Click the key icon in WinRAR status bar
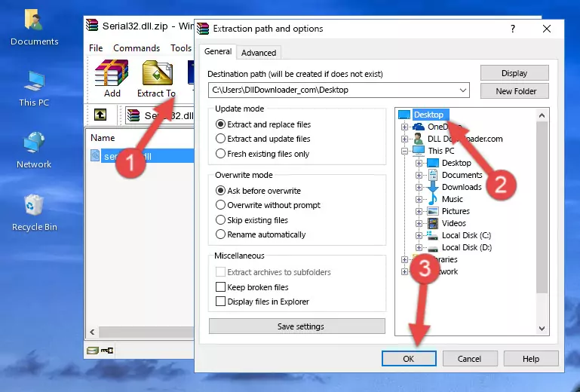 pyautogui.click(x=107, y=351)
